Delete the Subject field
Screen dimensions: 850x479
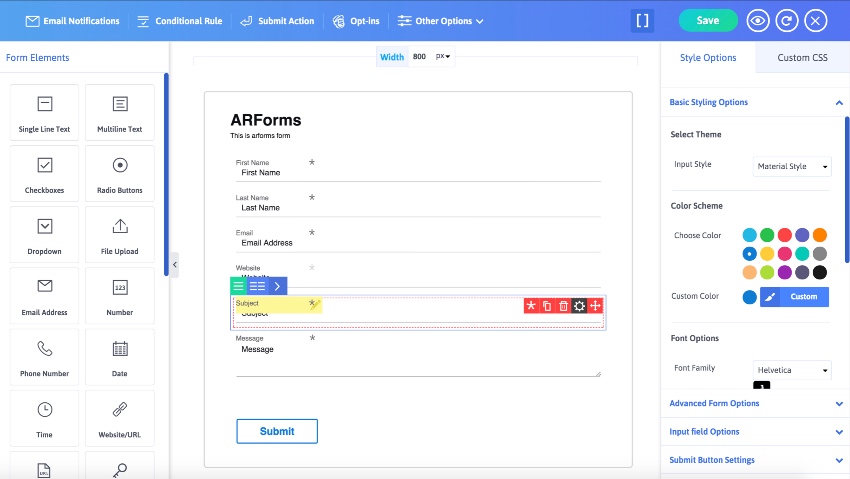tap(563, 306)
